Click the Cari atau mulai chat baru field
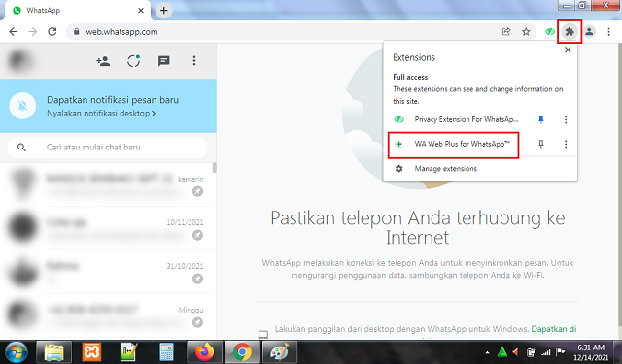This screenshot has width=622, height=364. tap(108, 148)
